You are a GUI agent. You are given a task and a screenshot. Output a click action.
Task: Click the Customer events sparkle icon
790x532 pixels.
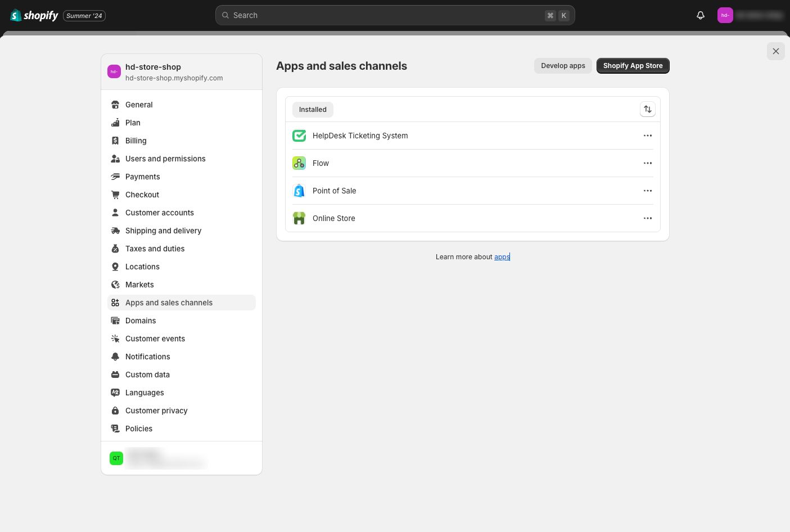[115, 339]
